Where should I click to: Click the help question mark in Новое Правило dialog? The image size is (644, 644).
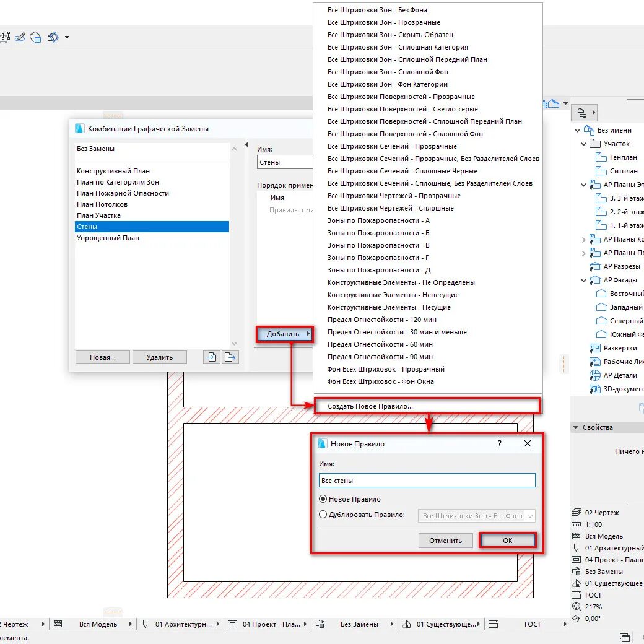point(500,443)
